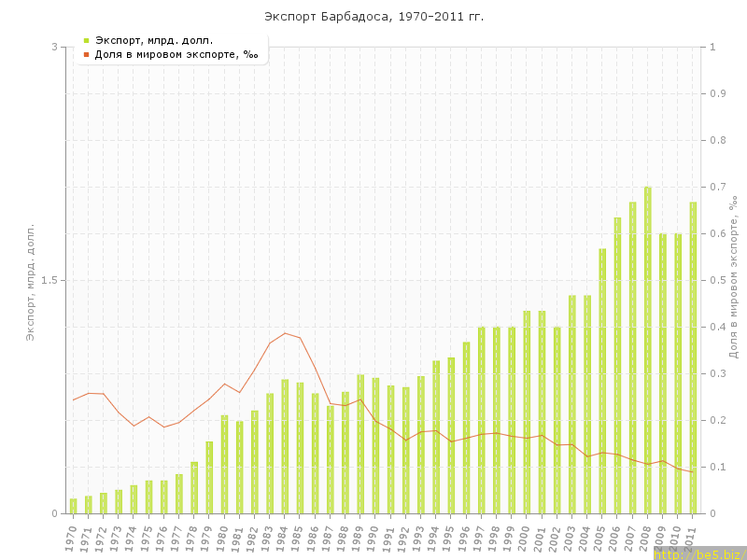Click the left axis title 'Экспорт, млрд. долл.'
Viewport: 747px width, 560px height.
pos(29,282)
